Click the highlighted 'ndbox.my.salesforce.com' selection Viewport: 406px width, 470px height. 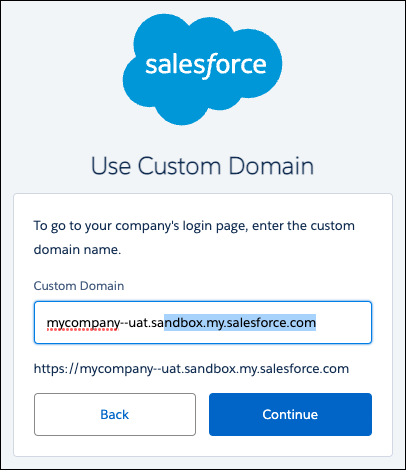click(240, 322)
